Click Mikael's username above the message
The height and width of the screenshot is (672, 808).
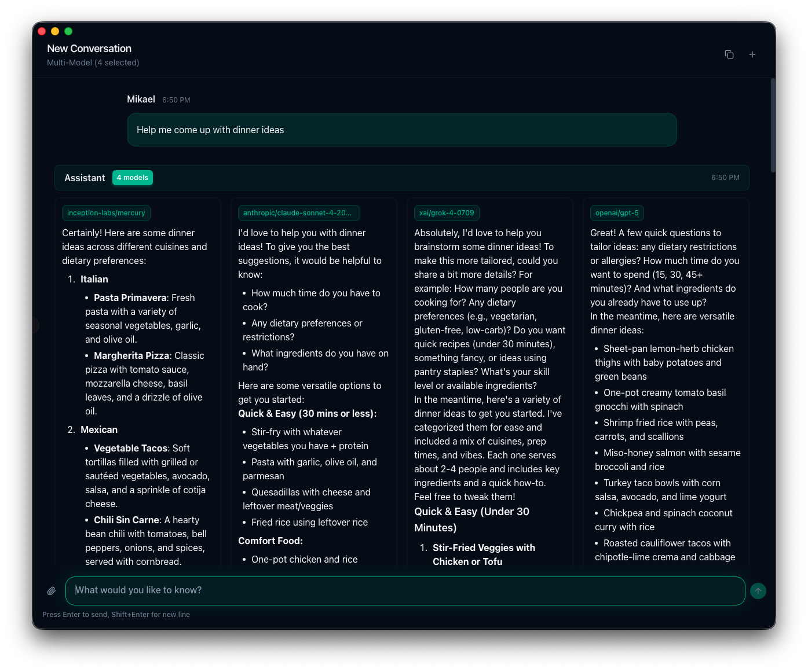click(x=141, y=99)
